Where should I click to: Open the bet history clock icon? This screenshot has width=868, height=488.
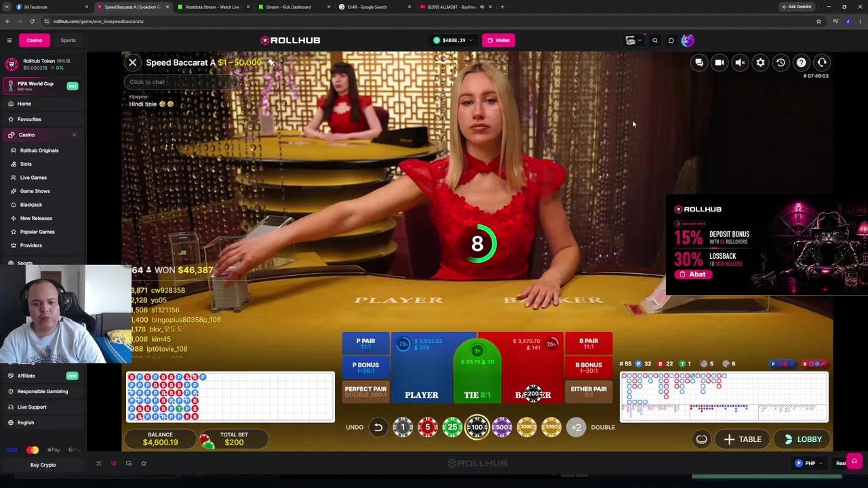(x=781, y=62)
